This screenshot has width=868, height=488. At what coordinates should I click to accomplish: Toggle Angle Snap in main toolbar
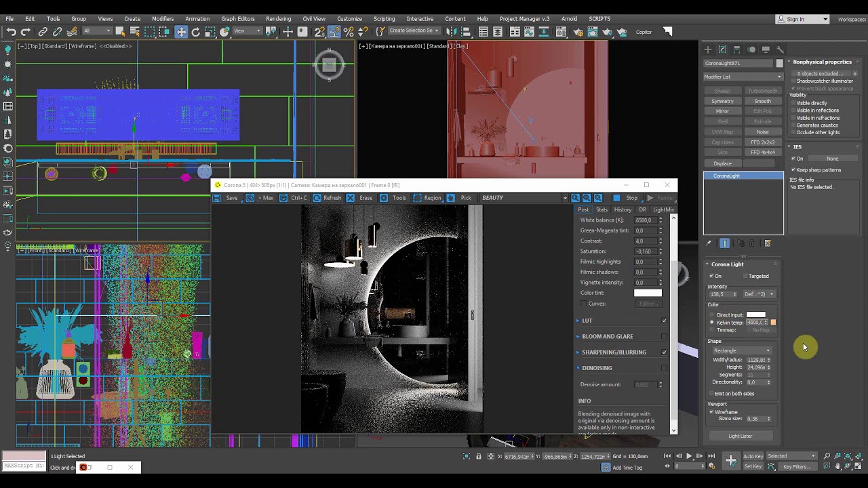tap(334, 32)
